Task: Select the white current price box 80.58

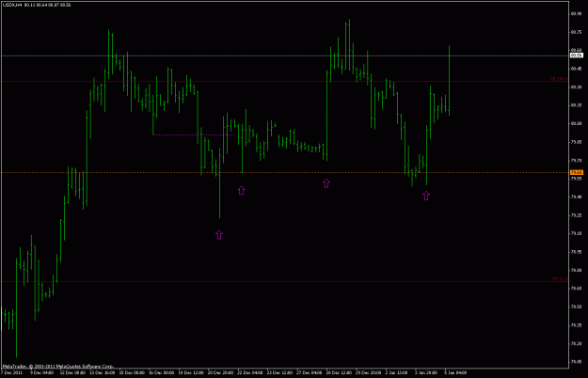Action: (577, 55)
